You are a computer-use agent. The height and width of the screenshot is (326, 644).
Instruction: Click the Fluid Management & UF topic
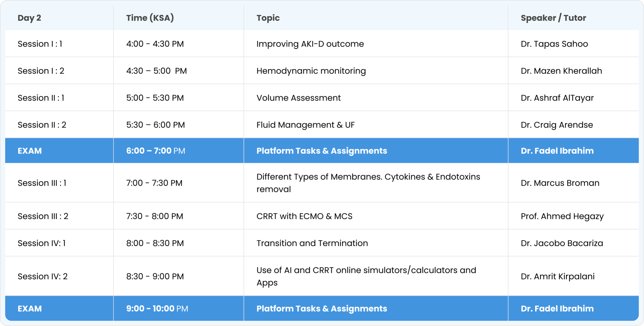[306, 125]
